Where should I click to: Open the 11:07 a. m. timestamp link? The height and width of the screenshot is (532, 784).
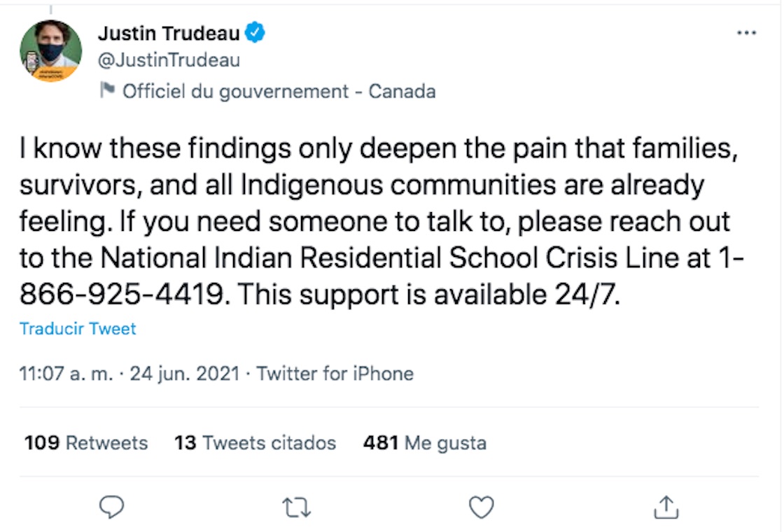click(x=66, y=374)
